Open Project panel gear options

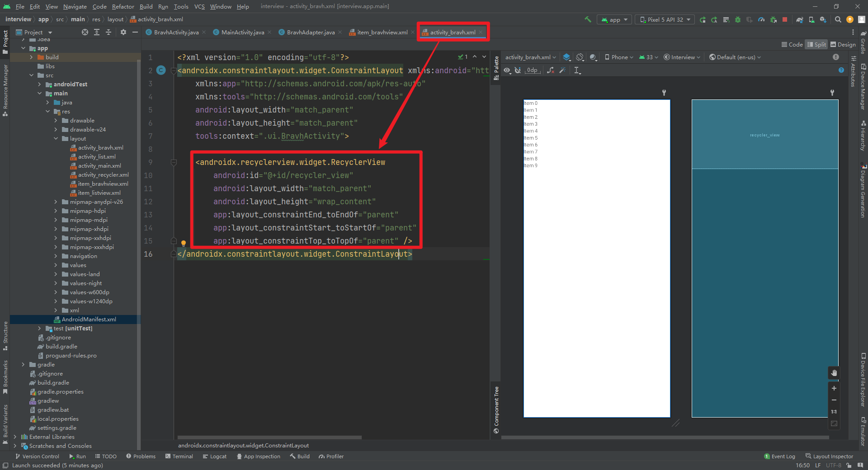point(123,32)
